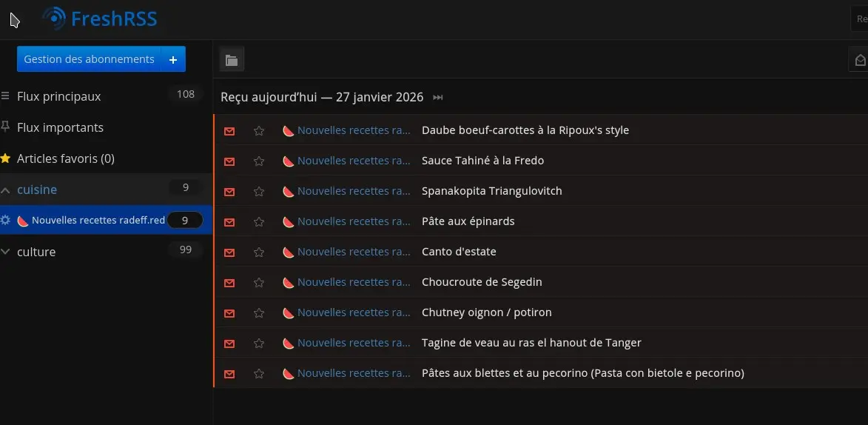
Task: Click the skip-forward icon next to date header
Action: coord(438,98)
